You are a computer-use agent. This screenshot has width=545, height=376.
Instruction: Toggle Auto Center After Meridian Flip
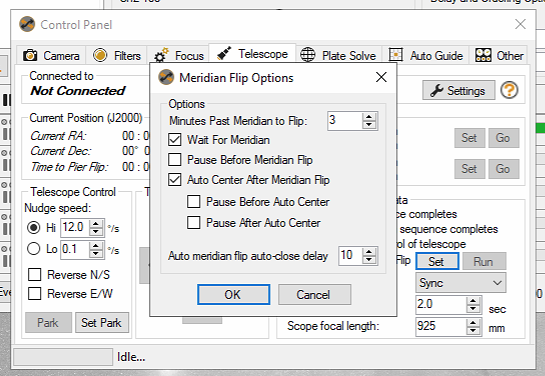[x=175, y=180]
